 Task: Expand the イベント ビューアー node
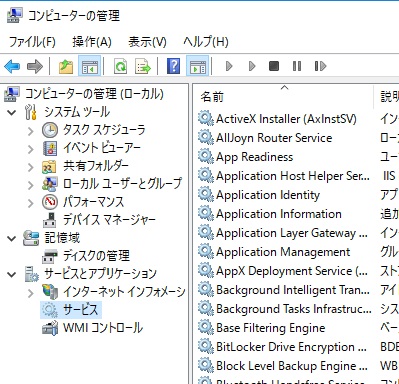point(30,149)
